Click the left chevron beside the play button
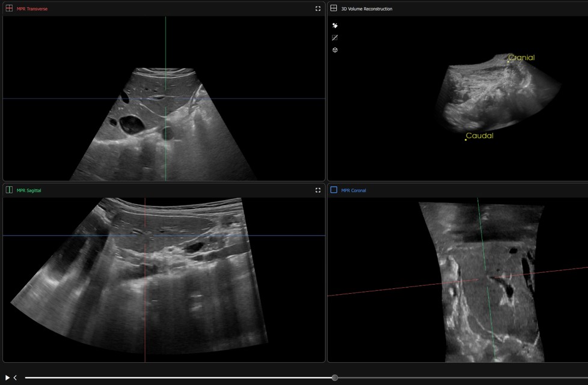588x385 pixels. (x=15, y=378)
